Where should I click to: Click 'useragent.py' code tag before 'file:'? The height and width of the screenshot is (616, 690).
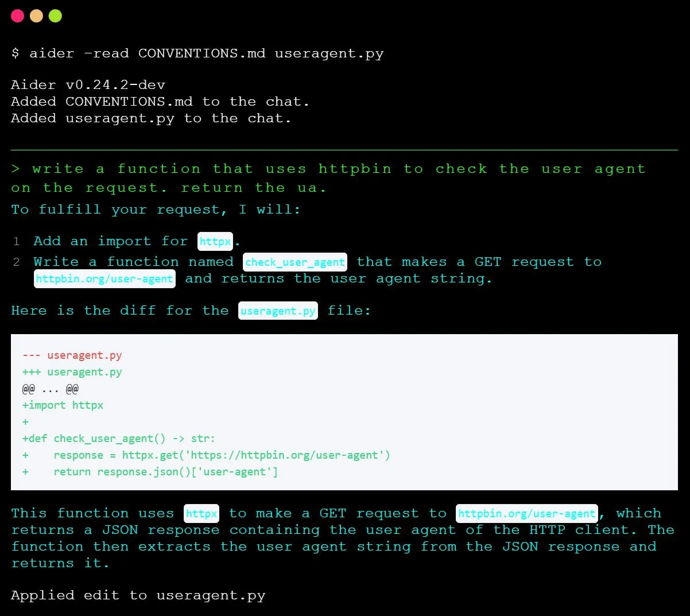(278, 311)
